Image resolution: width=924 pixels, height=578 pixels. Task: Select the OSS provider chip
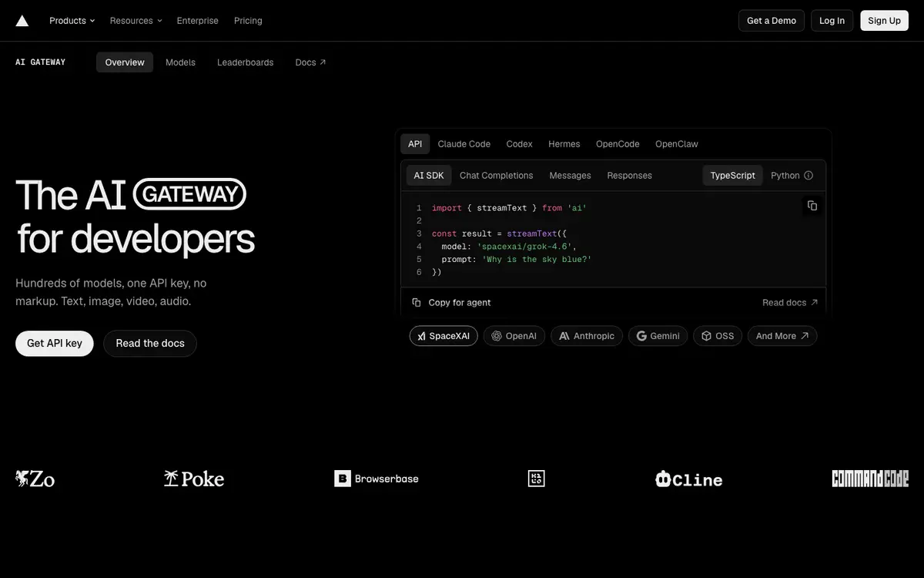[718, 336]
